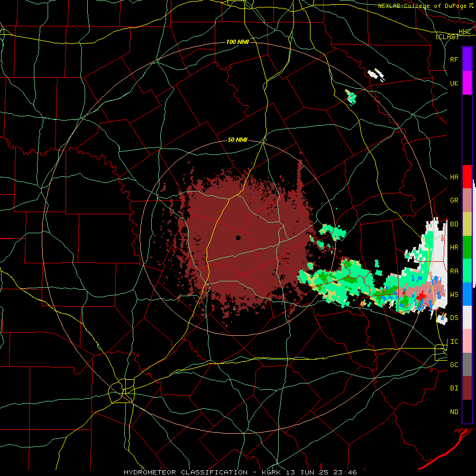Click the GC gray legend swatch
The height and width of the screenshot is (476, 476).
tap(467, 364)
